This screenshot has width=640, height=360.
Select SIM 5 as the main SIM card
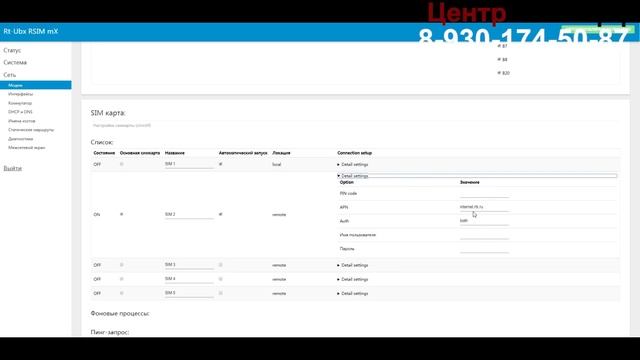[x=122, y=293]
